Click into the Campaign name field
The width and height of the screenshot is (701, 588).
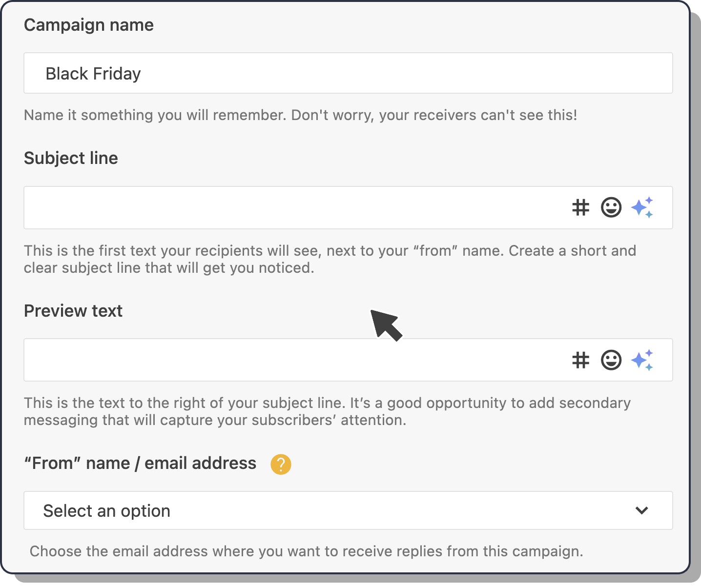point(293,73)
